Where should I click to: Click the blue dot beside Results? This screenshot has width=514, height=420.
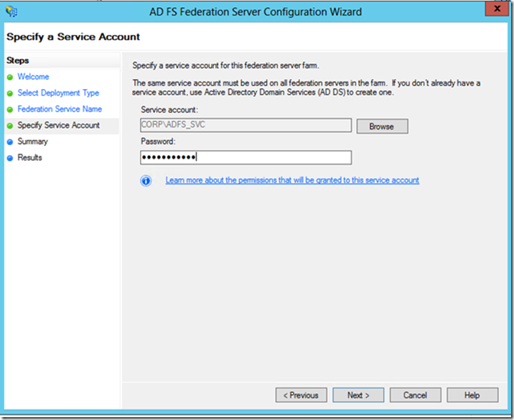point(10,158)
